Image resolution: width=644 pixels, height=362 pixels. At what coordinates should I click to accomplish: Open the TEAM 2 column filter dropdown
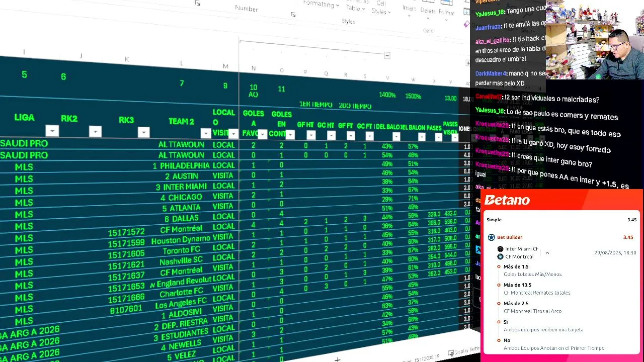pos(206,133)
